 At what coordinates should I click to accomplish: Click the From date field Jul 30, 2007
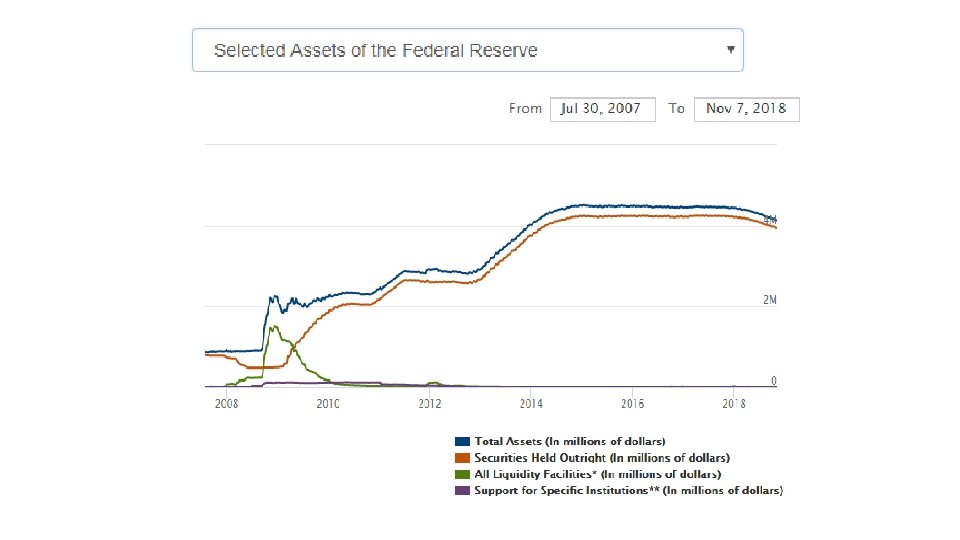[x=602, y=109]
